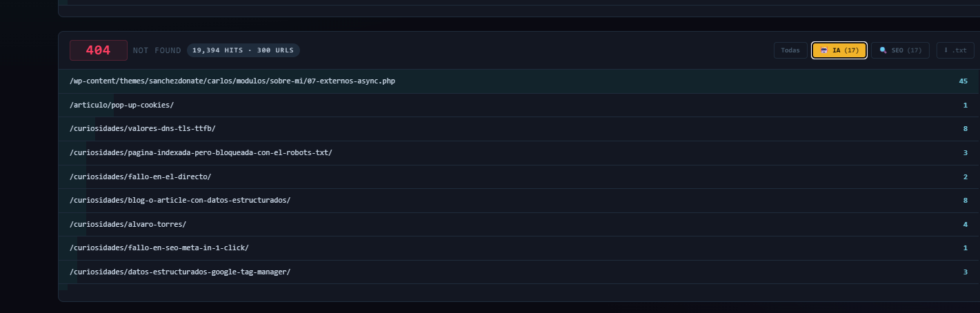
Task: Open the blog-o-article-con-datos-estructurados URL
Action: pos(180,200)
